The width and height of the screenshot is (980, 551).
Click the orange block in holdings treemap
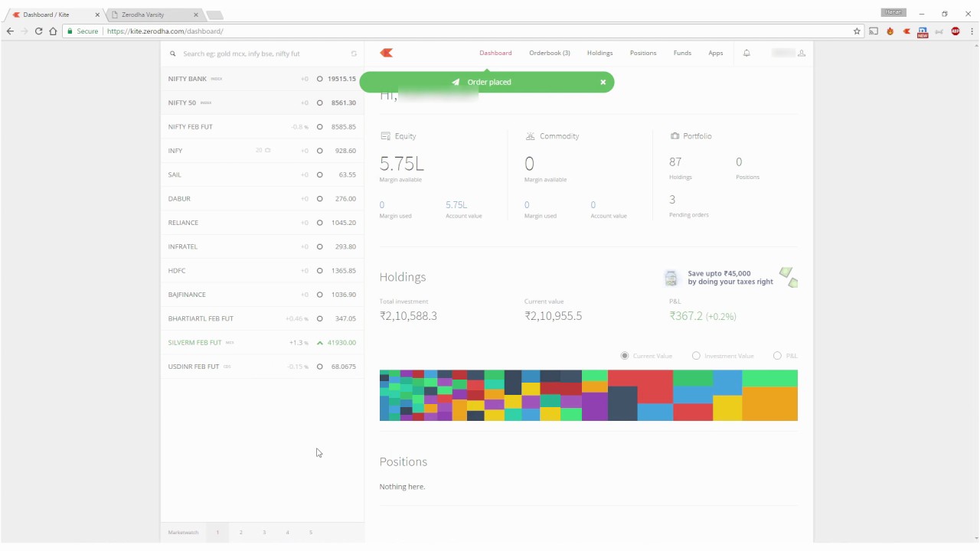point(769,403)
